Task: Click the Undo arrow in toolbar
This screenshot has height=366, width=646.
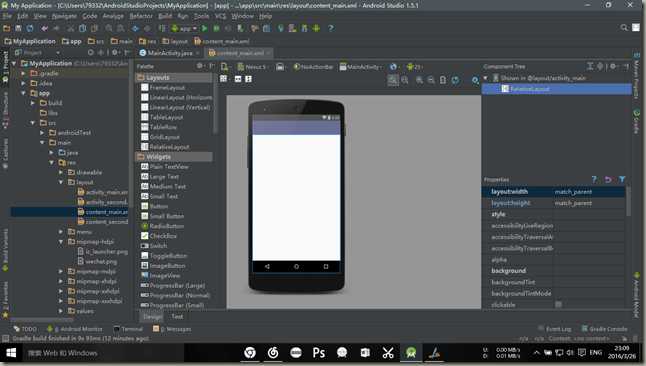Action: coord(44,28)
